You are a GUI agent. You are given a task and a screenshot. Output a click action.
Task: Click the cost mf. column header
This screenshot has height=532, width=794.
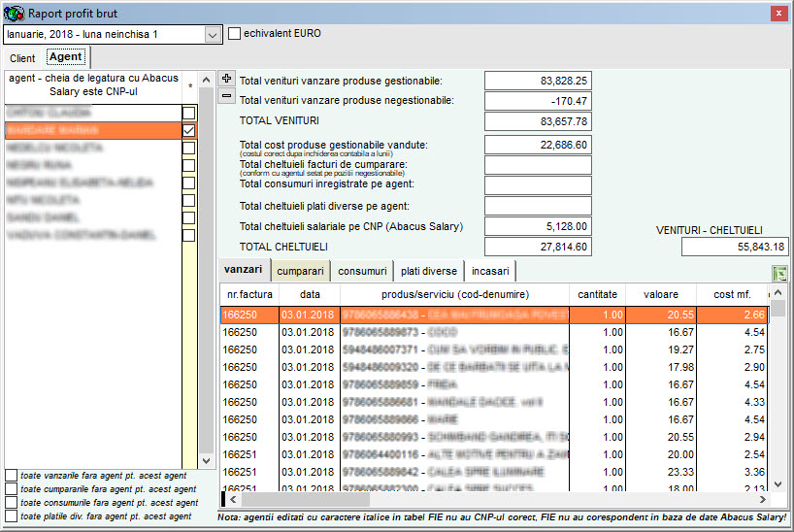click(732, 294)
